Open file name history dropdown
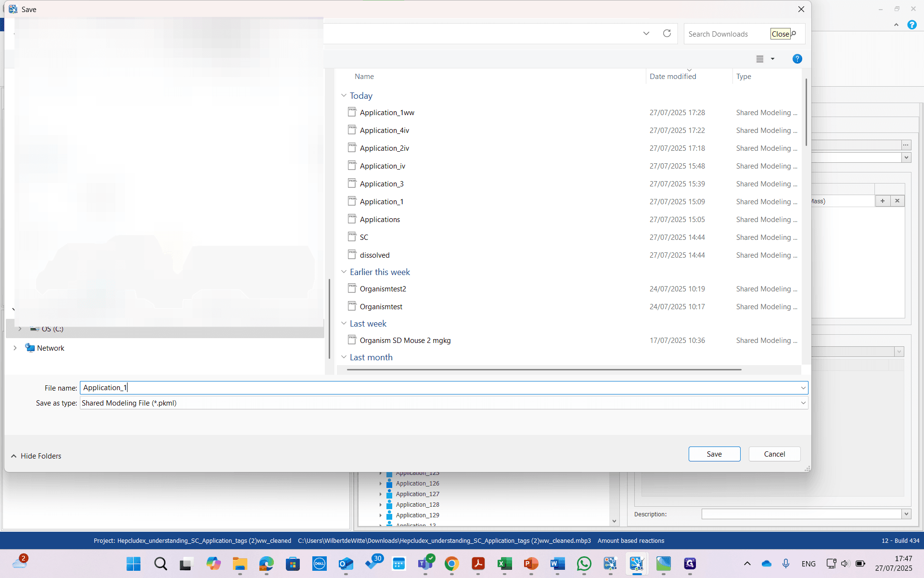The width and height of the screenshot is (924, 578). click(803, 388)
